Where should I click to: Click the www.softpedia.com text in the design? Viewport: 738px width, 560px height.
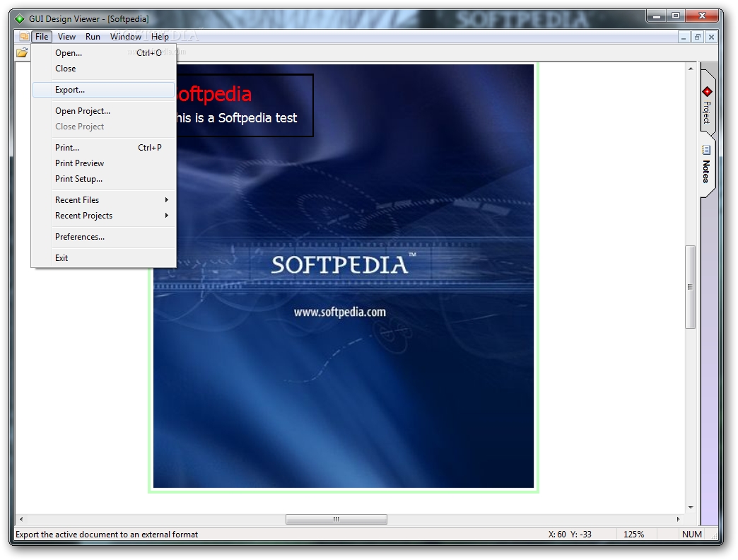pos(340,312)
